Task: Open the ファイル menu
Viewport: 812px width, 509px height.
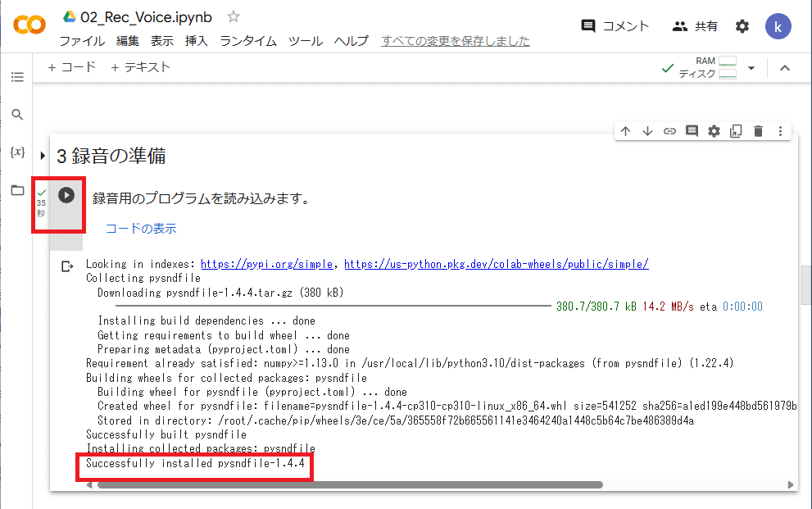Action: click(82, 41)
